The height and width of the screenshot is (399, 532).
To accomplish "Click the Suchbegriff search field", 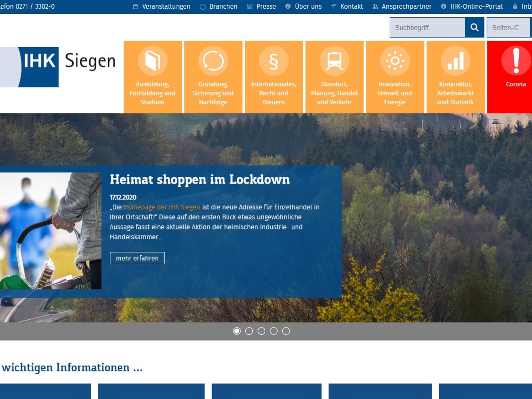I will [x=427, y=28].
